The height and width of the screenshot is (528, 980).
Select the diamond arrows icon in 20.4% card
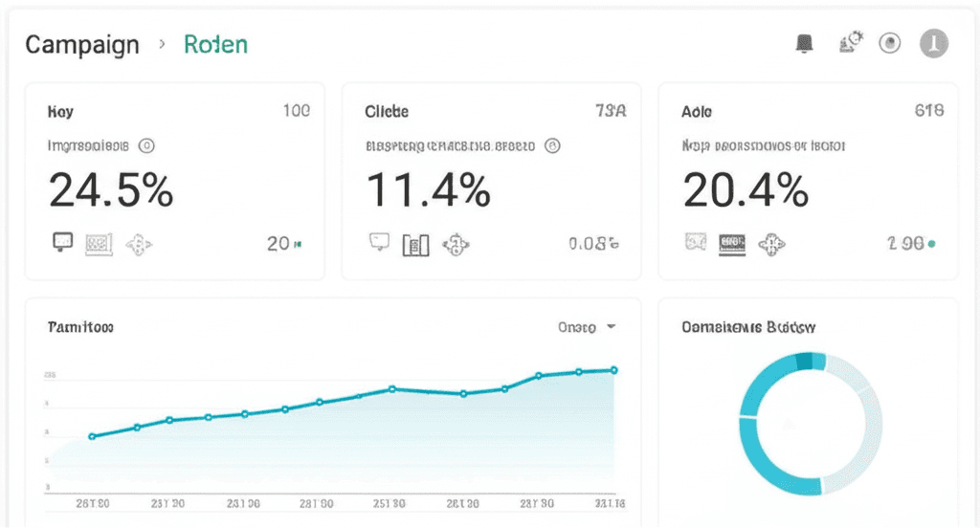pos(772,244)
